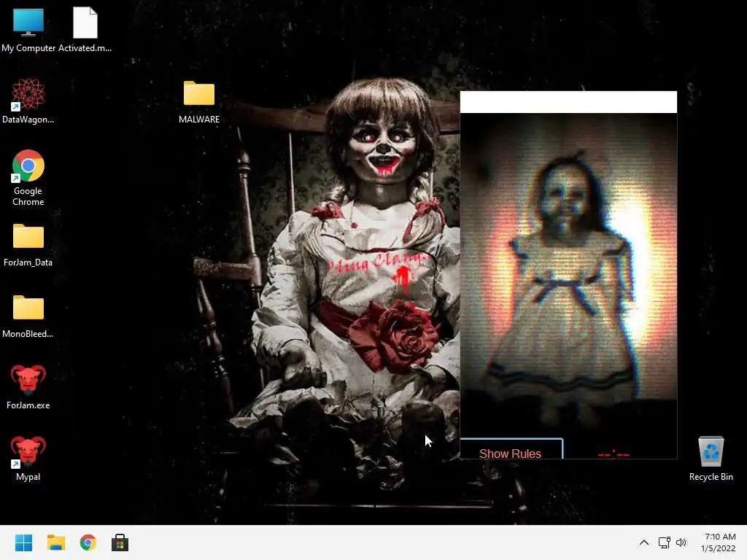Open the ForJam_Data folder
The height and width of the screenshot is (560, 747).
point(28,244)
